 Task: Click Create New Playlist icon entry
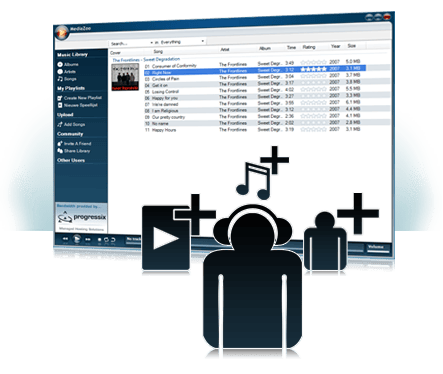click(80, 98)
